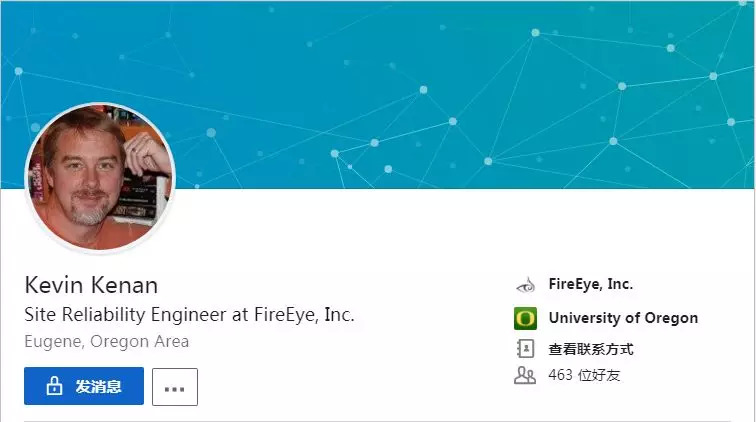756x422 pixels.
Task: Click the Site Reliability Engineer headline text
Action: click(189, 314)
